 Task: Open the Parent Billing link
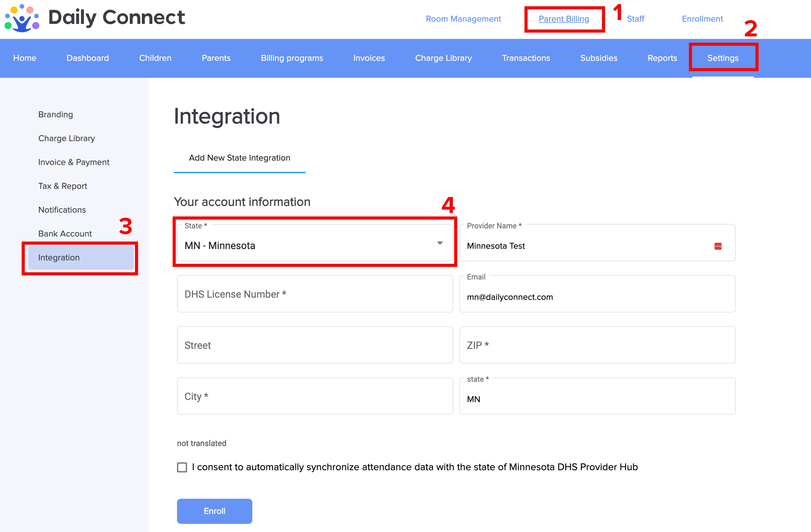click(564, 19)
